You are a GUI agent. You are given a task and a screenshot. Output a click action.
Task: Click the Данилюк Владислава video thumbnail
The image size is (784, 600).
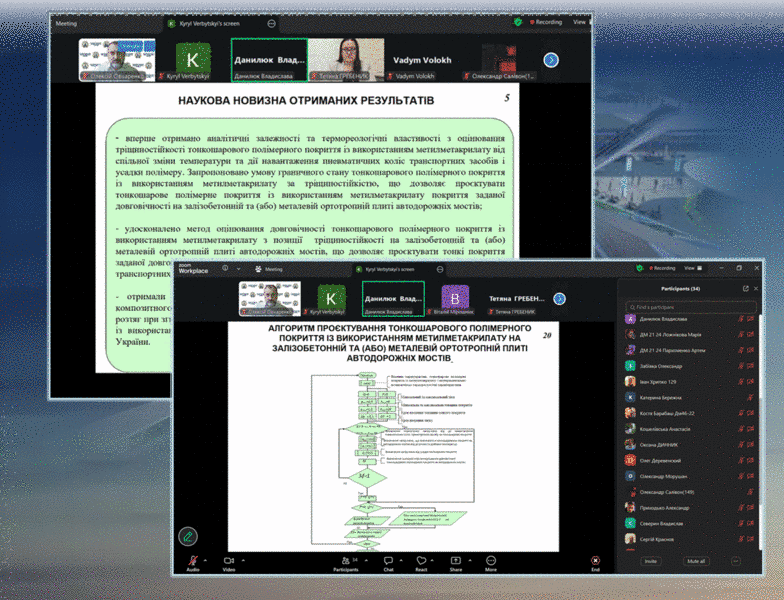click(x=392, y=299)
